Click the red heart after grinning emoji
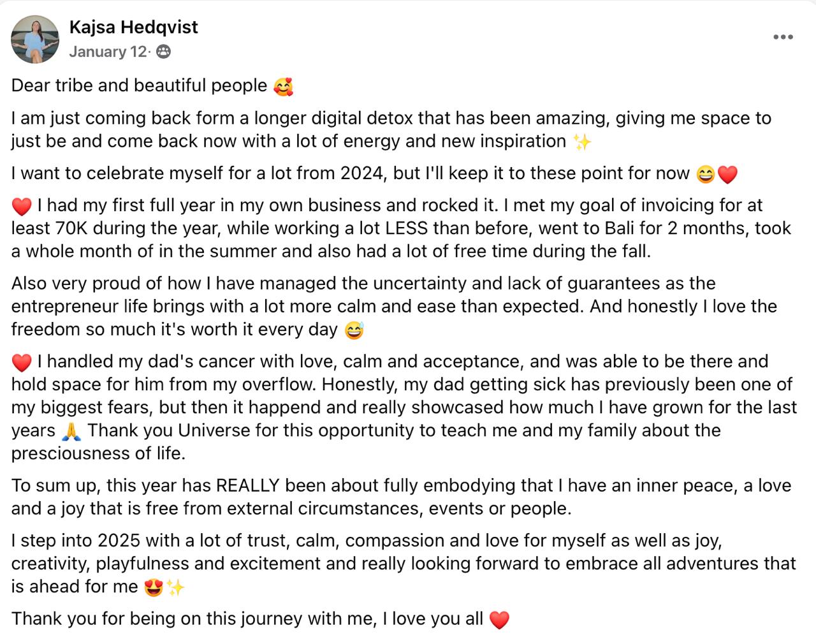This screenshot has width=816, height=644. pyautogui.click(x=727, y=174)
